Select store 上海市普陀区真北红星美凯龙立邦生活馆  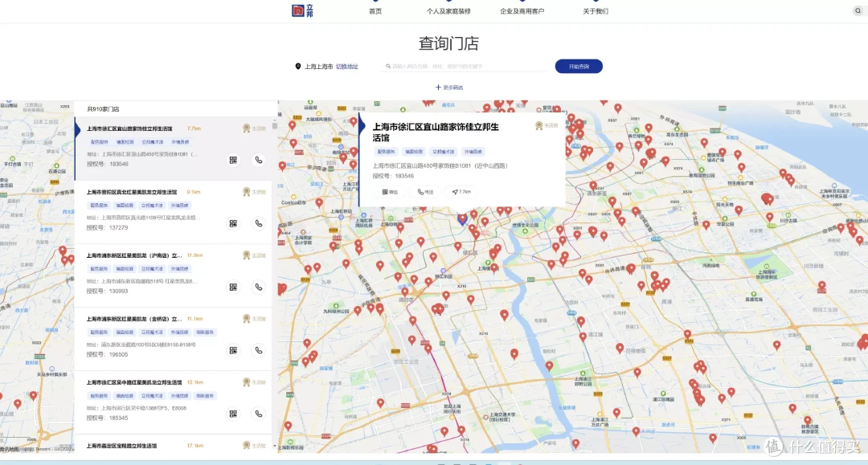132,192
